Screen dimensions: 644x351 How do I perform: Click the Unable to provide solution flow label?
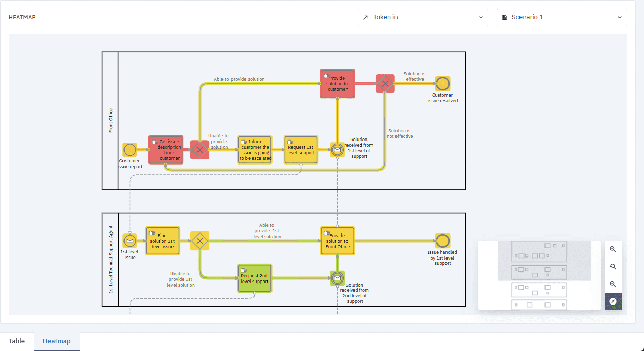coord(219,142)
